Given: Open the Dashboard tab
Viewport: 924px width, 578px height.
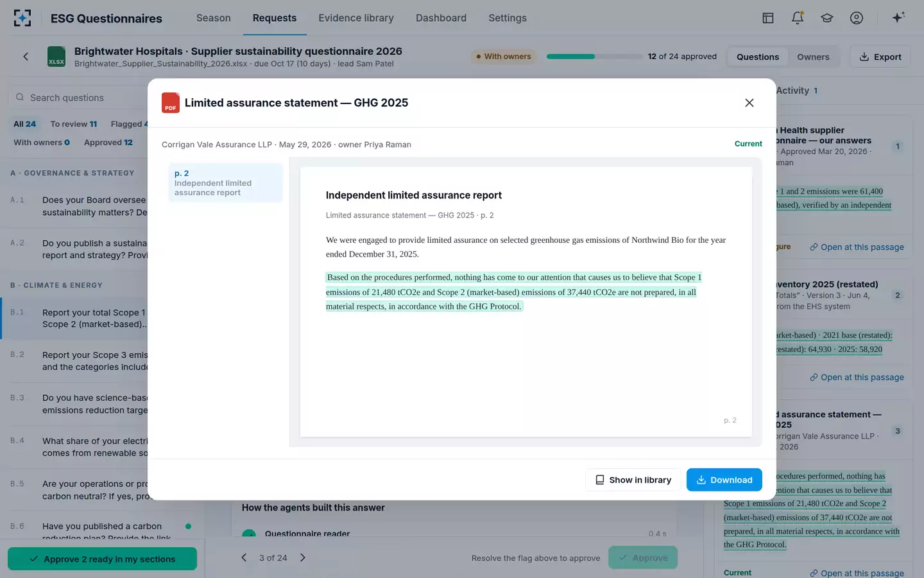Looking at the screenshot, I should (x=441, y=18).
